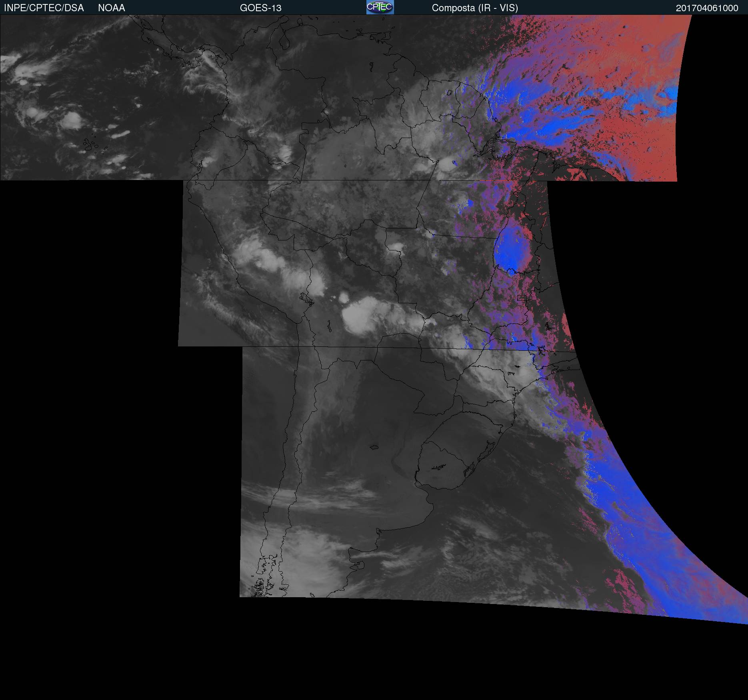The height and width of the screenshot is (700, 748).
Task: Click the CPTEC logo in header
Action: [x=380, y=7]
